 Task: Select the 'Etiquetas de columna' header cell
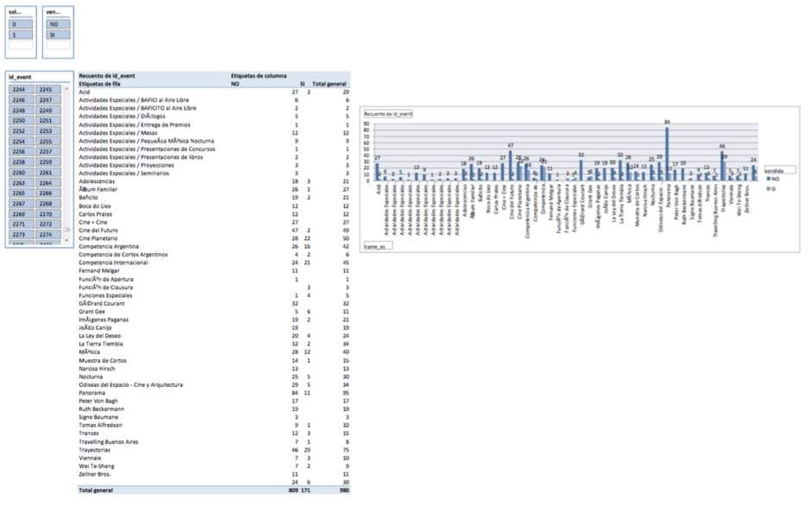click(258, 76)
